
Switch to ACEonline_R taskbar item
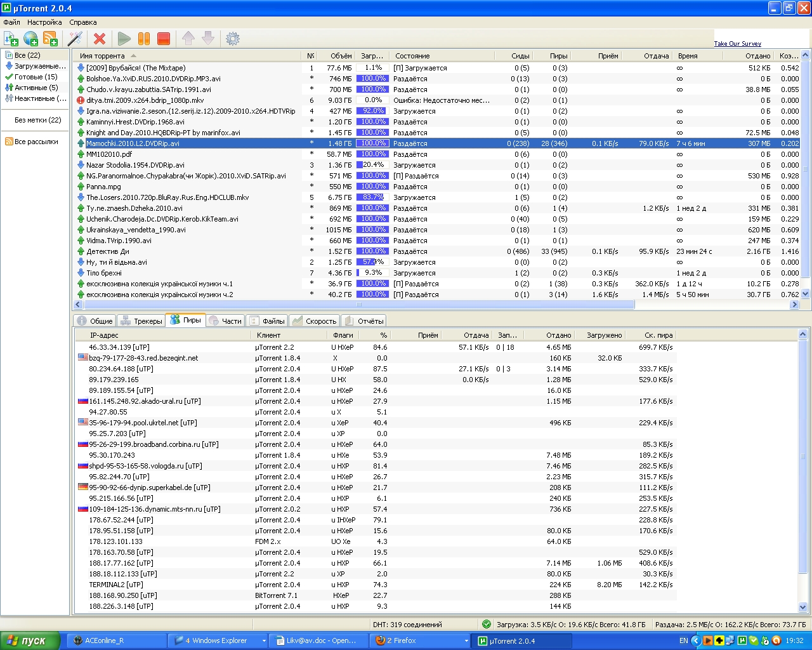[x=117, y=640]
